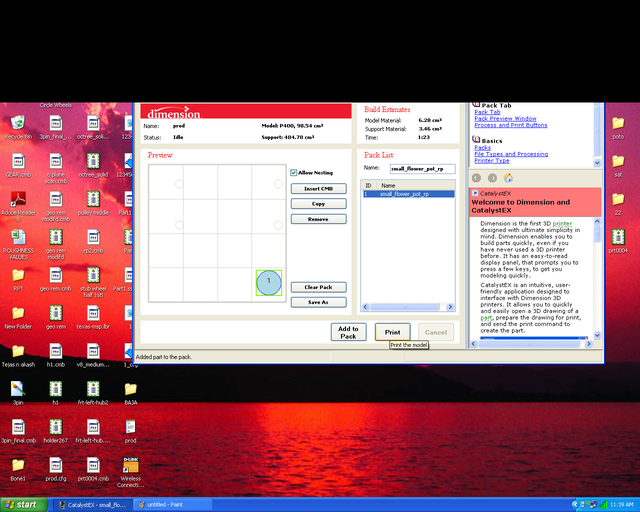Image resolution: width=640 pixels, height=512 pixels.
Task: Select the Tejas n akash folder
Action: point(18,356)
